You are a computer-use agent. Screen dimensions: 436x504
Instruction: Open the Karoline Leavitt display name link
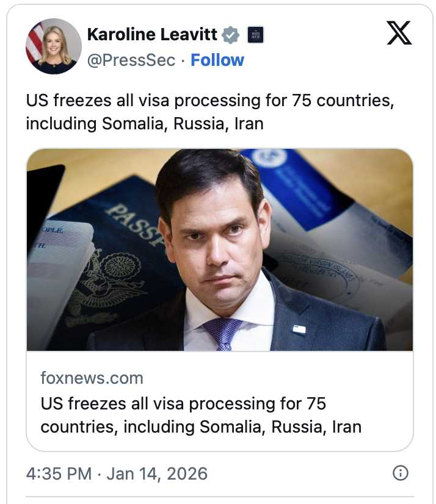click(x=152, y=34)
